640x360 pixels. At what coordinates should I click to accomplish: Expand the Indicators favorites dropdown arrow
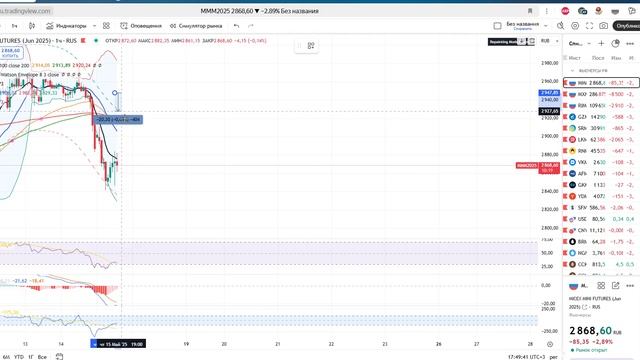[94, 26]
